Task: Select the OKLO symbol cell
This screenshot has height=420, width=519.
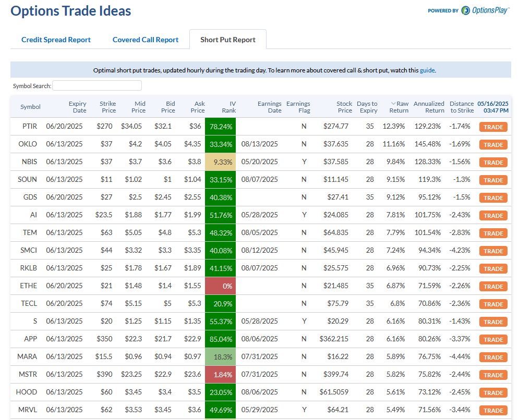Action: click(28, 144)
